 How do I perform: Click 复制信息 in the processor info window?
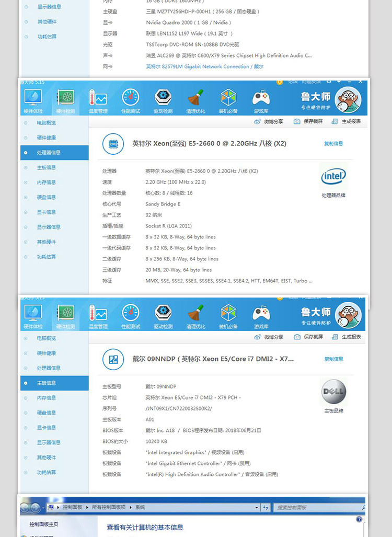coord(333,144)
